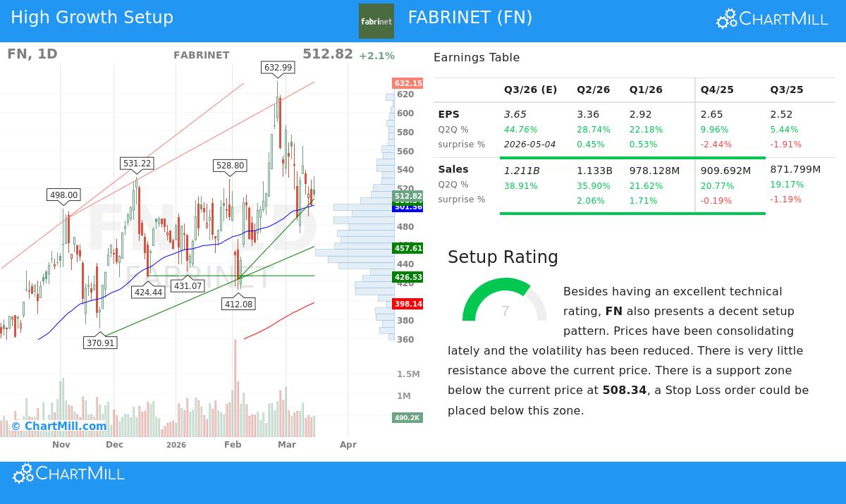Click the 412.08 annotation below the chart
This screenshot has width=846, height=504.
pyautogui.click(x=237, y=304)
